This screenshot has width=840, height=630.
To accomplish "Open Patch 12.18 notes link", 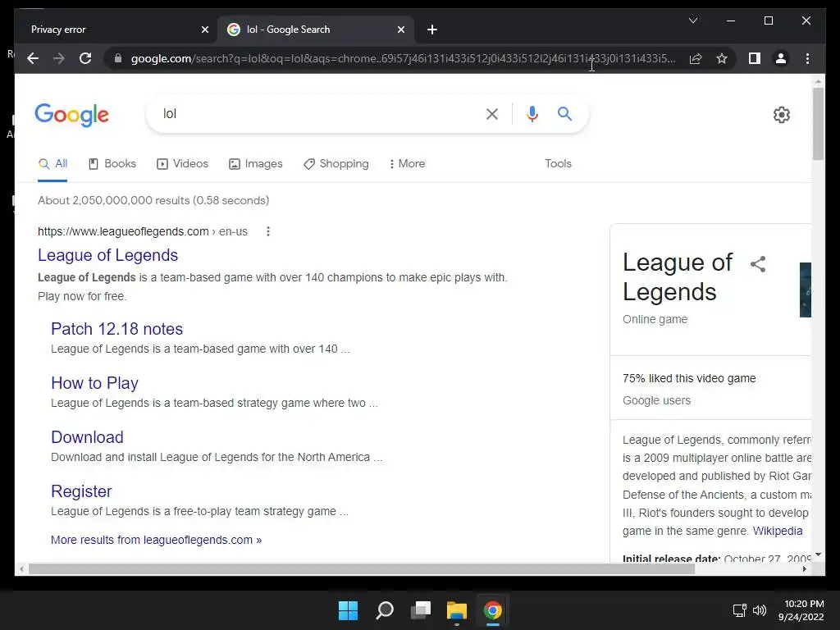I will click(x=116, y=329).
